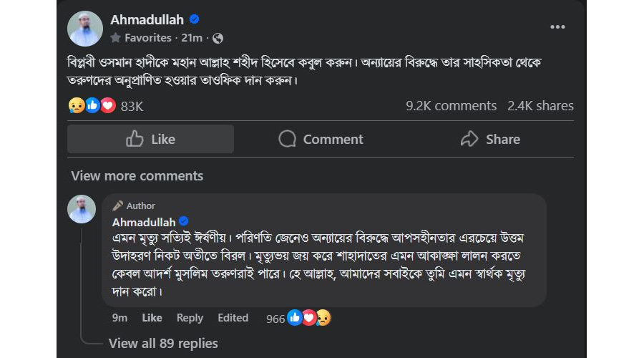The height and width of the screenshot is (358, 644).
Task: Reply to Ahmadullah's comment
Action: [x=190, y=318]
